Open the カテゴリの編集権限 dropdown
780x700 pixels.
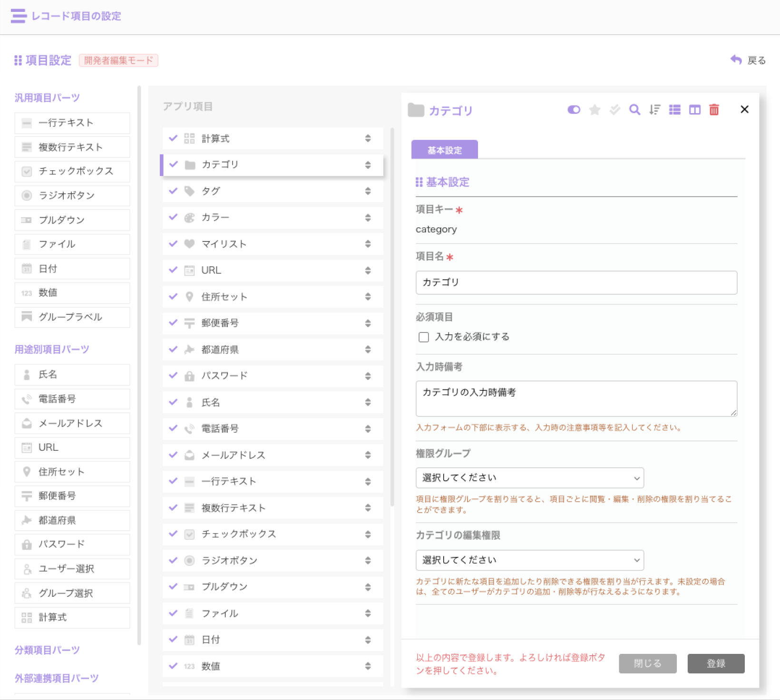click(x=529, y=560)
